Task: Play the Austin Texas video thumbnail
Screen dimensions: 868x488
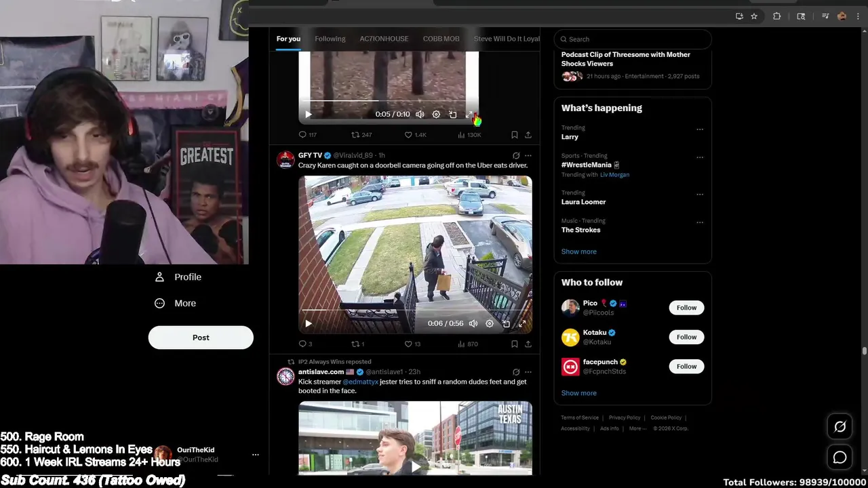Action: click(415, 466)
